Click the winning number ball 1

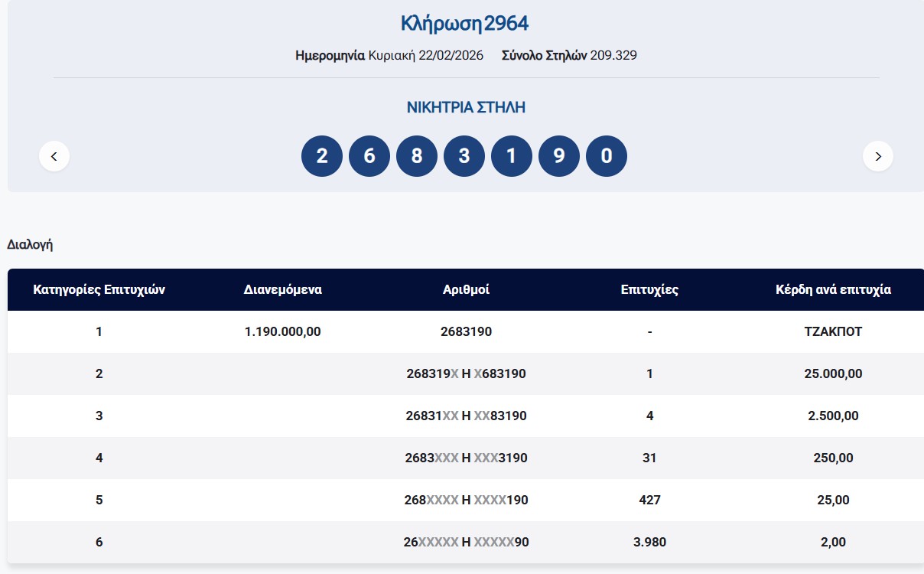click(x=512, y=156)
